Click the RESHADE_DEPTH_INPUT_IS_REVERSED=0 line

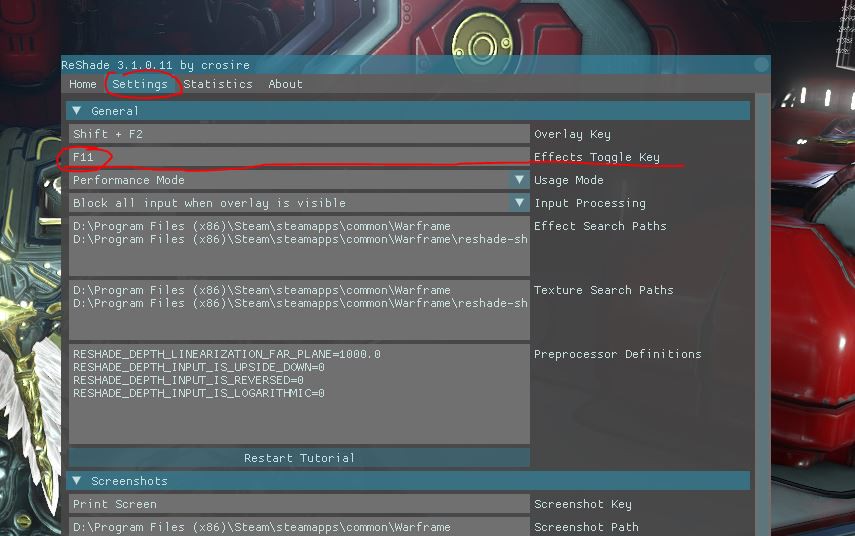[x=188, y=381]
